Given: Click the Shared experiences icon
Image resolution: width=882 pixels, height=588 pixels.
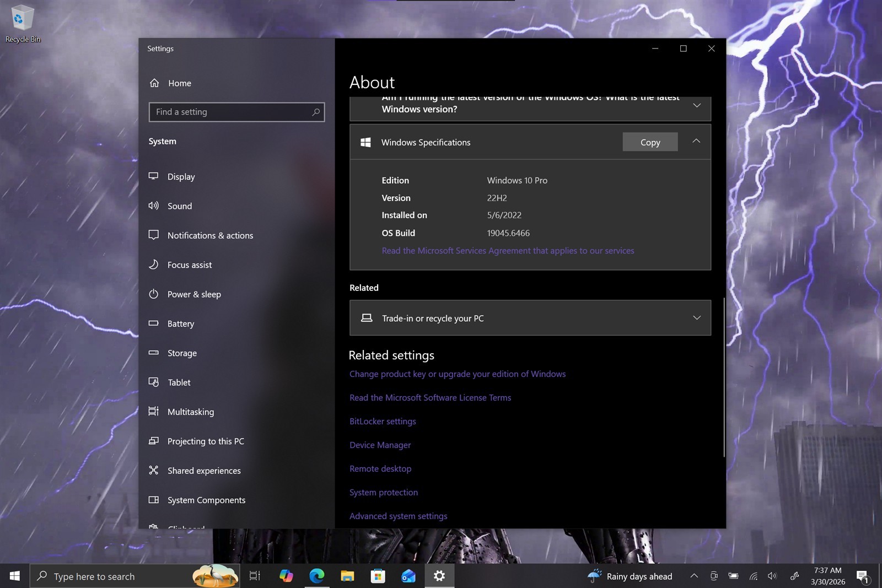Looking at the screenshot, I should (153, 470).
